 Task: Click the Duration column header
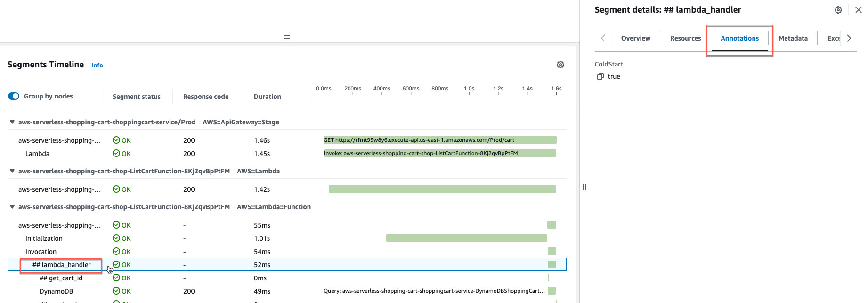click(x=267, y=97)
